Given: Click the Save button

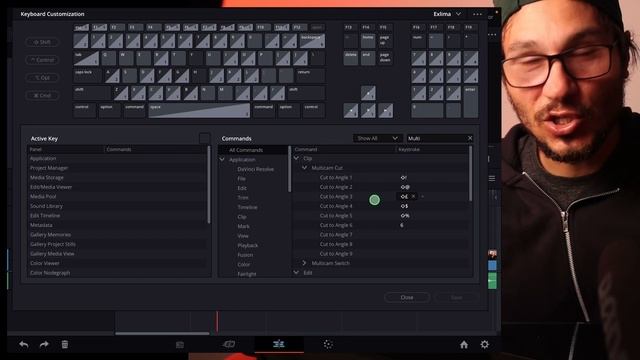Looking at the screenshot, I should pos(456,298).
